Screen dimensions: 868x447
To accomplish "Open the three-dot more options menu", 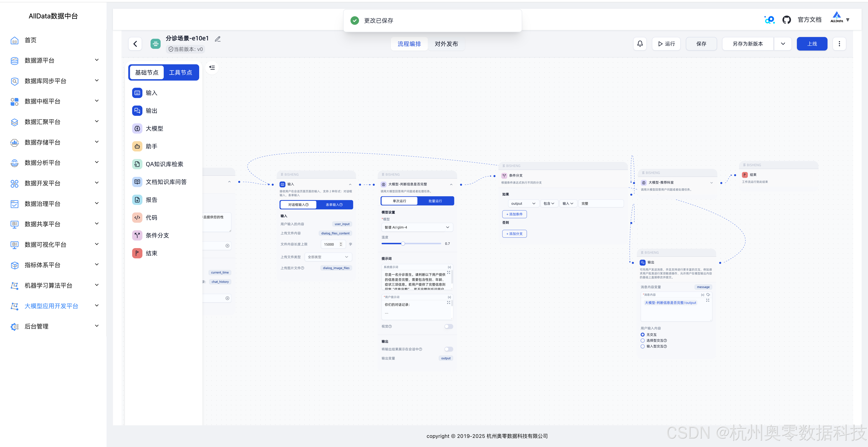I will point(839,44).
